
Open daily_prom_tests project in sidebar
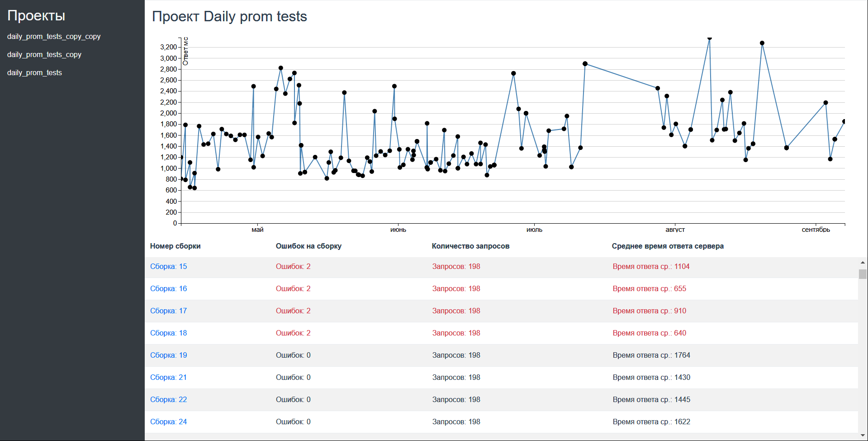click(x=34, y=73)
